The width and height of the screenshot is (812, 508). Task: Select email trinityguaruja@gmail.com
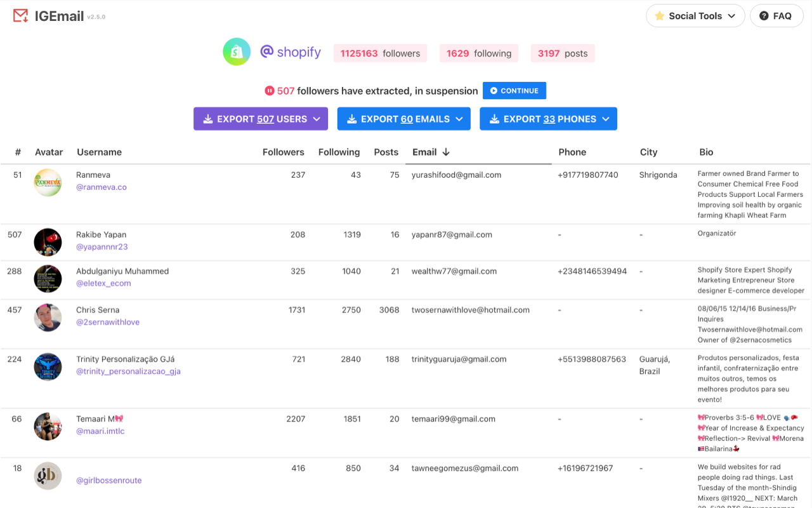[459, 359]
